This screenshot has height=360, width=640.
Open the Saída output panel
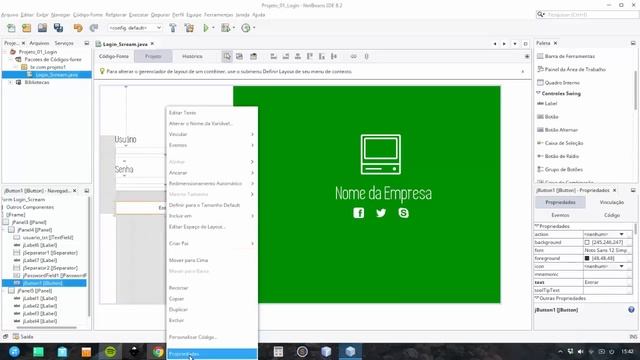23,337
